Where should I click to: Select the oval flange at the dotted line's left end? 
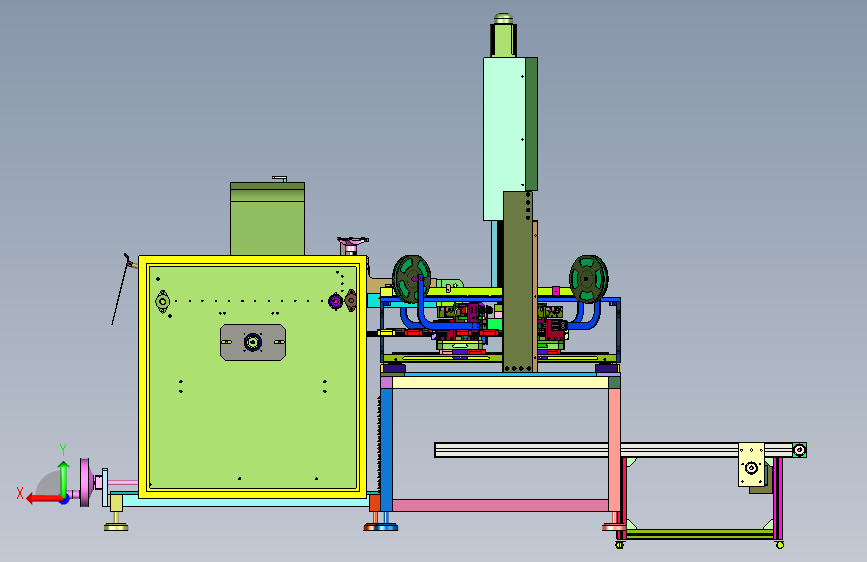[163, 302]
